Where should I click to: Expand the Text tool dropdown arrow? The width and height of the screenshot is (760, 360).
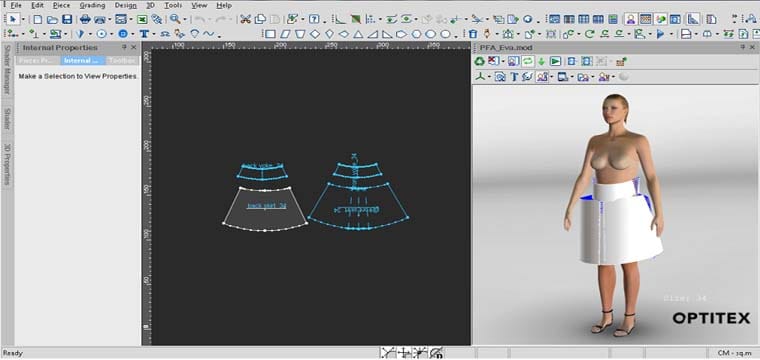[154, 34]
